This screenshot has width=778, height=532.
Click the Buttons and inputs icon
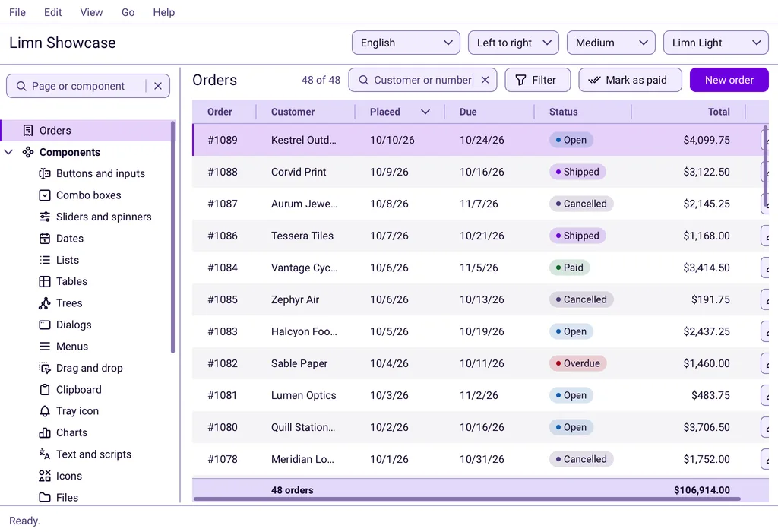45,174
